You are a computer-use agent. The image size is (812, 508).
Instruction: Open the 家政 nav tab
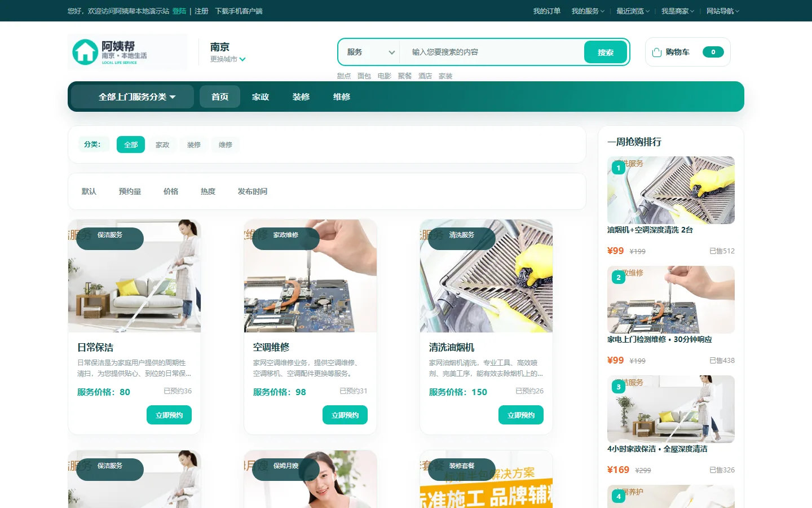tap(261, 97)
